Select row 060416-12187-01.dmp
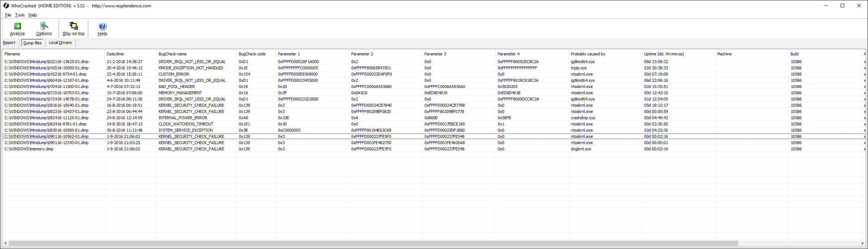This screenshot has height=249, width=868. click(434, 80)
